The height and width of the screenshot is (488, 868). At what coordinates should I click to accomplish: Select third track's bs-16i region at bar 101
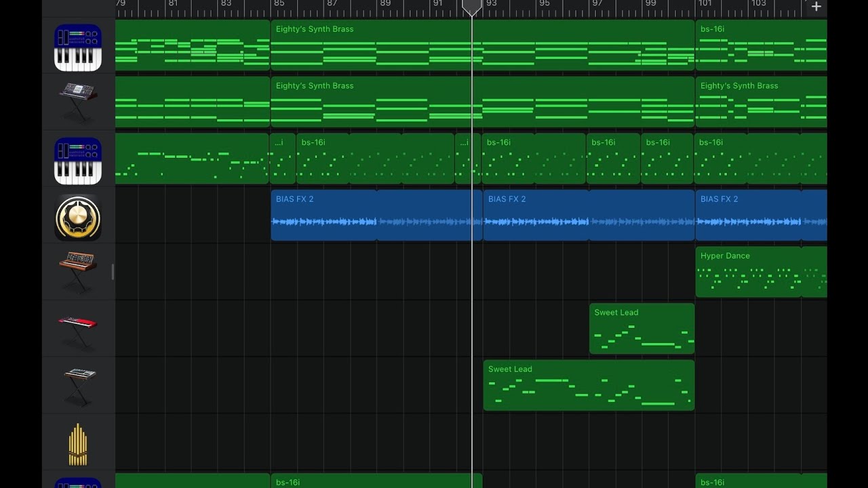(761, 159)
